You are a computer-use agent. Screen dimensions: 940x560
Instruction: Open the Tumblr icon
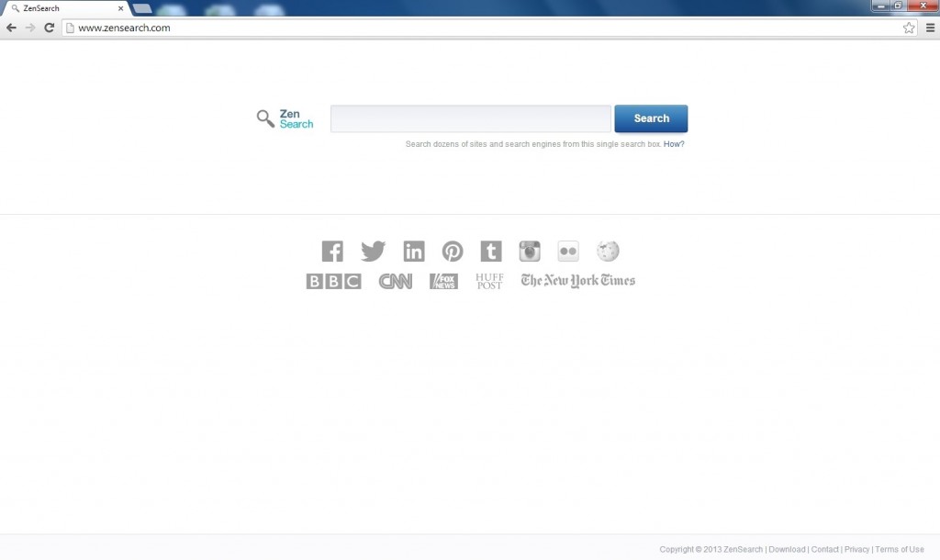[x=491, y=252]
